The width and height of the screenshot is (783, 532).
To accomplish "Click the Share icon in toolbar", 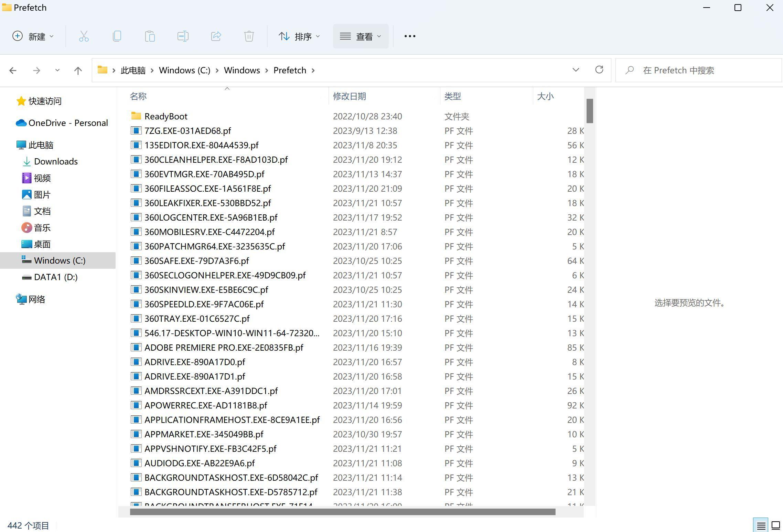I will [216, 36].
